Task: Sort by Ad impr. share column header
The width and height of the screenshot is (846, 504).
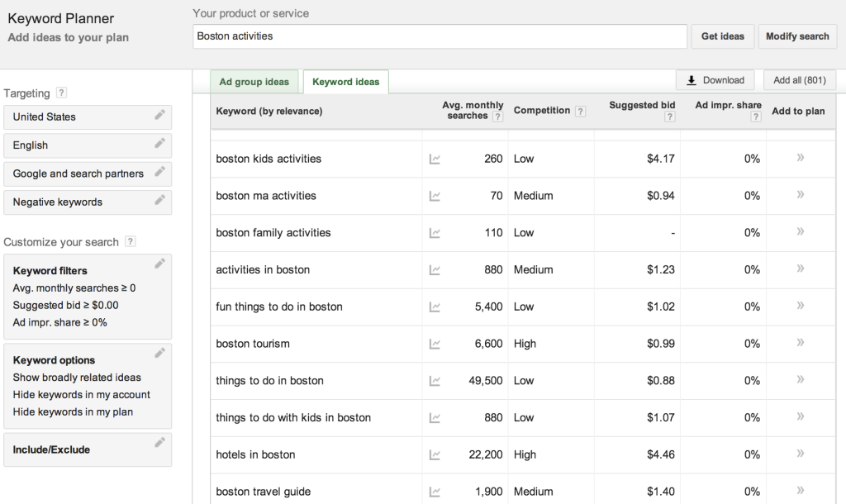Action: (728, 105)
